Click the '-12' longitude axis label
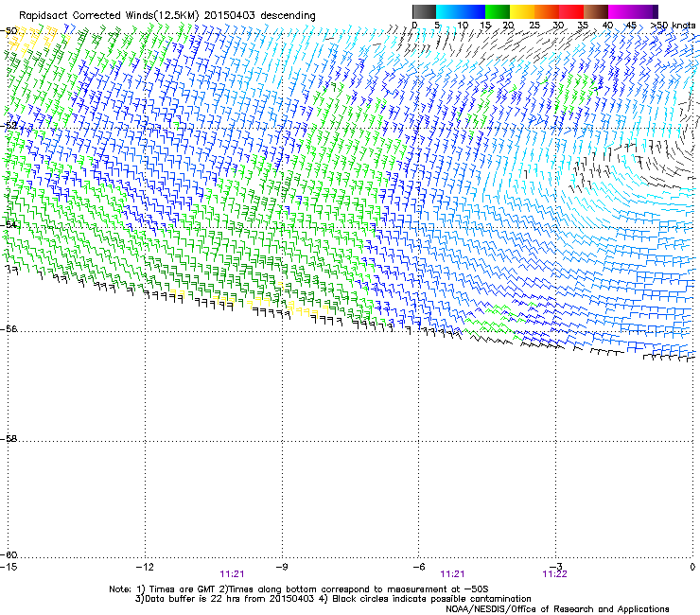Screen dimensions: 700x615 (145, 567)
